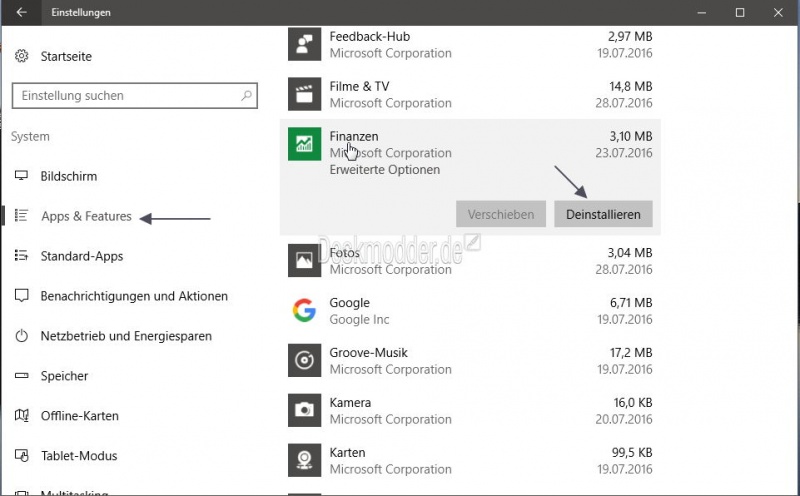Click the Startseite gear icon
This screenshot has height=496, width=800.
point(21,56)
